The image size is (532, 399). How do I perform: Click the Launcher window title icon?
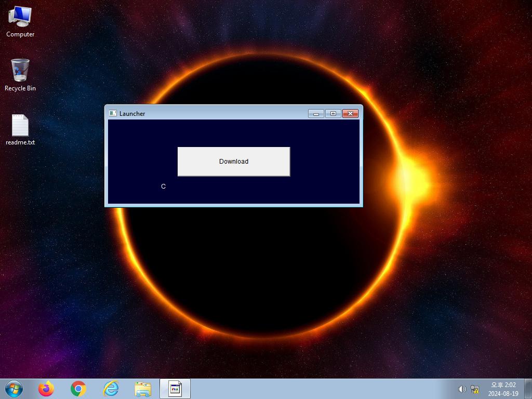click(x=113, y=113)
